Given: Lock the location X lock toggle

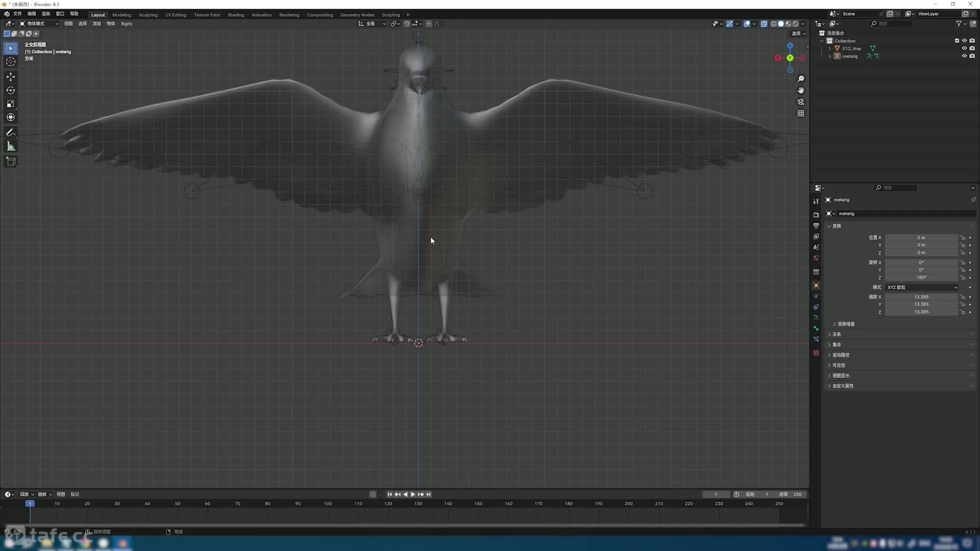Looking at the screenshot, I should click(963, 238).
